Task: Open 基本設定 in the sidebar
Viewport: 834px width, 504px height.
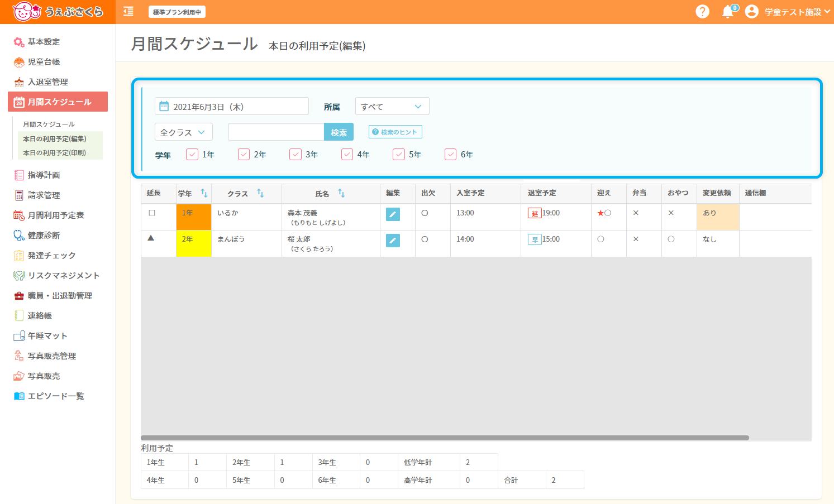Action: click(x=44, y=42)
